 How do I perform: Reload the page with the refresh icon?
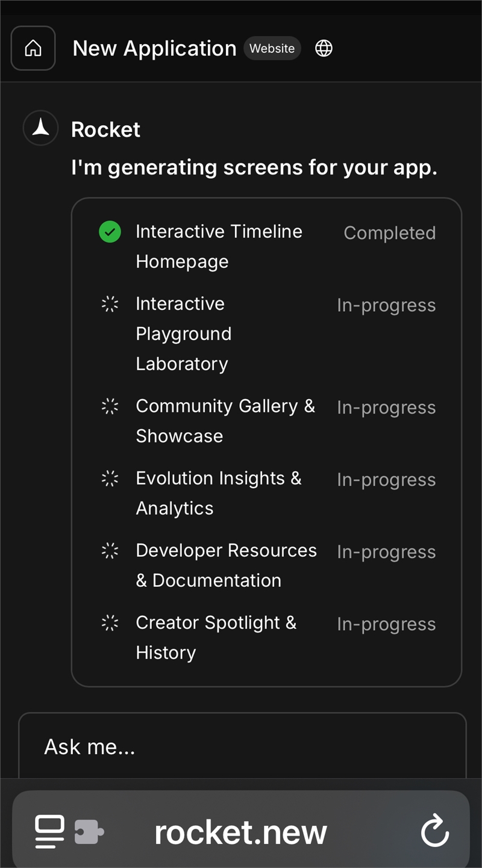coord(434,831)
